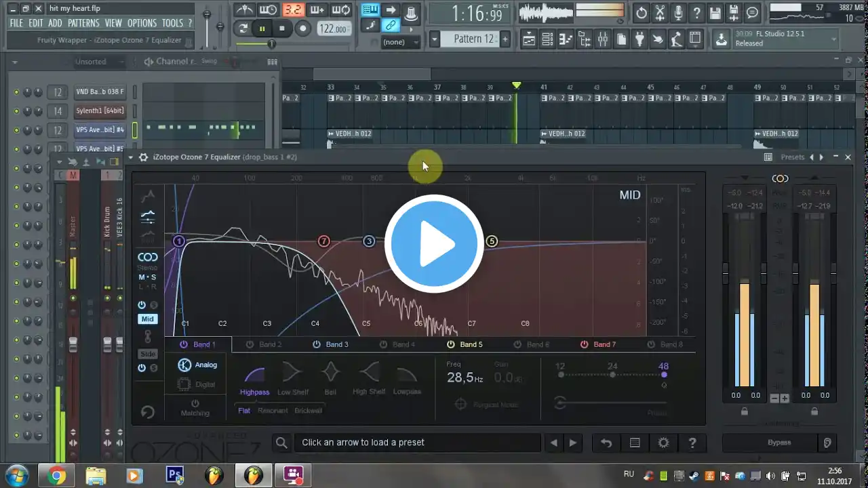Open the channel rack menu arrow
Viewport: 868px width, 488px height.
pos(15,62)
